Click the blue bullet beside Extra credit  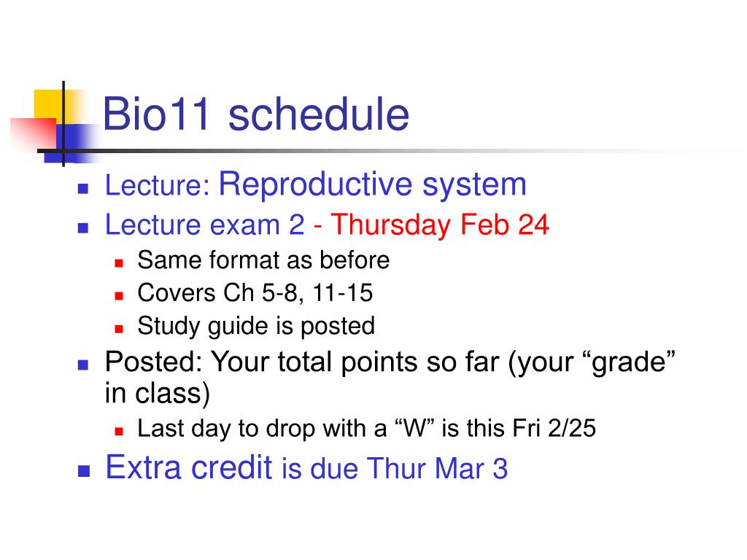coord(83,470)
